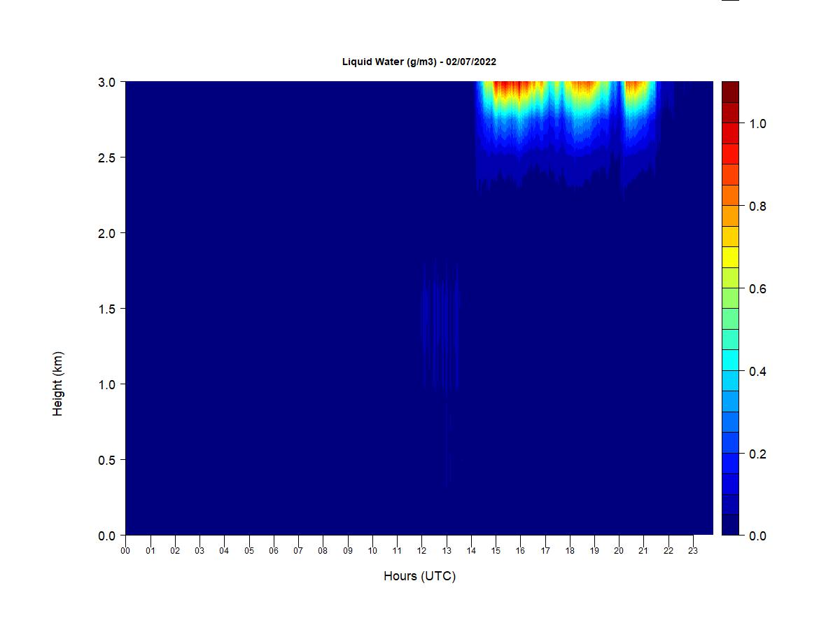The width and height of the screenshot is (840, 630).
Task: Click the 3.0 height tick label
Action: pos(108,82)
